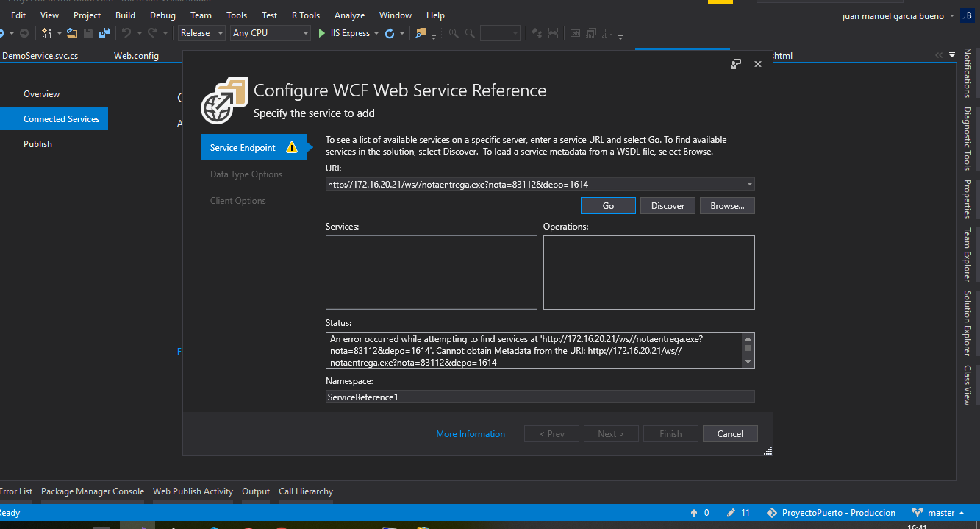Click the JB account avatar badge
This screenshot has width=980, height=529.
967,15
